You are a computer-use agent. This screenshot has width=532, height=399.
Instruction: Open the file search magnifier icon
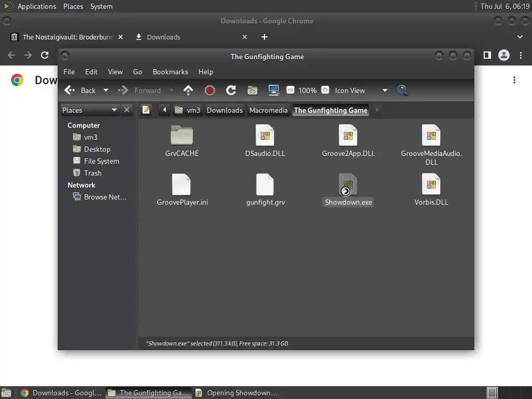pyautogui.click(x=402, y=90)
